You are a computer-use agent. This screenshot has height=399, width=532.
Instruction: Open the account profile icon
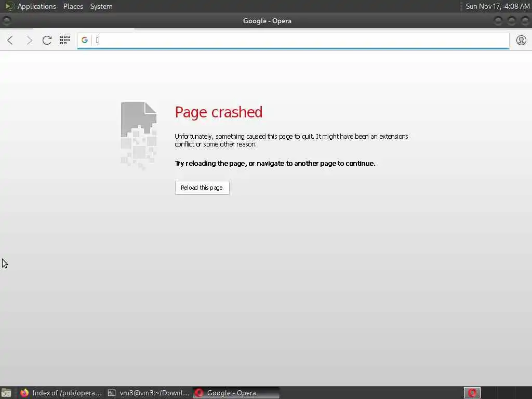point(521,40)
